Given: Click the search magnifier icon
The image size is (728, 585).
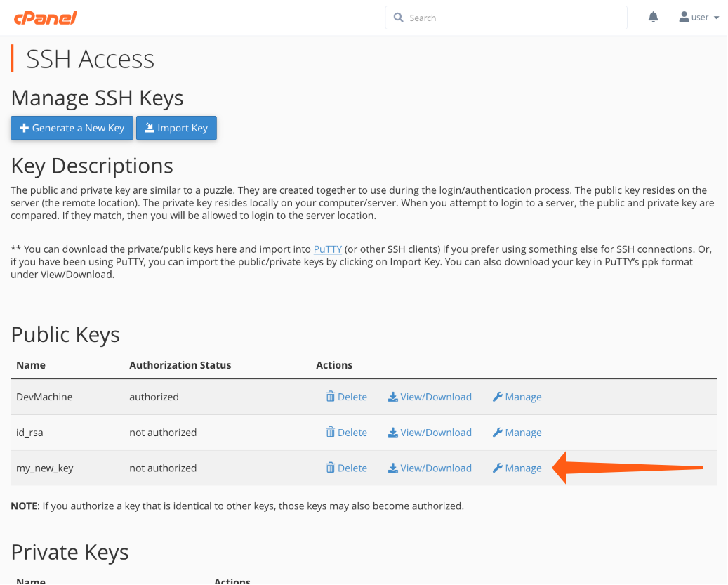Looking at the screenshot, I should (x=398, y=17).
